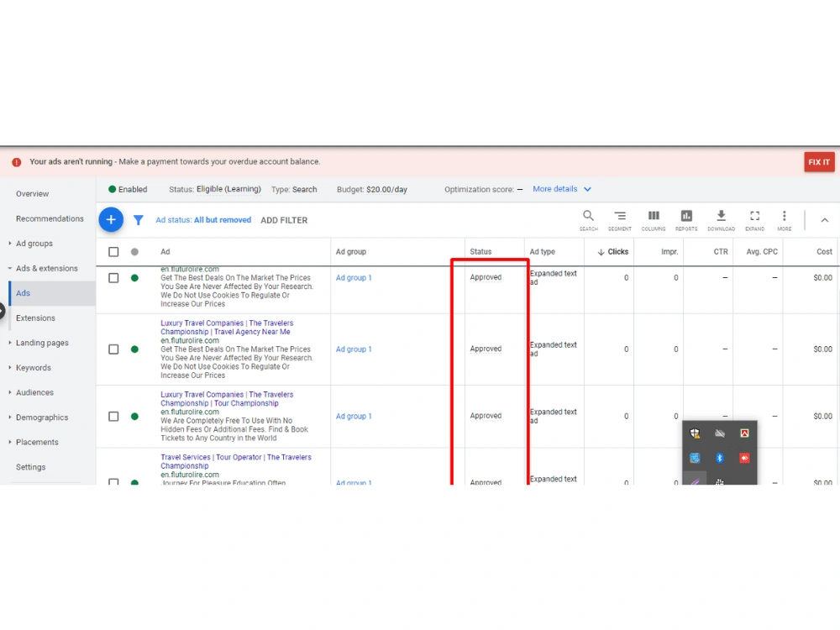
Task: Open Recommendations in sidebar
Action: 50,218
